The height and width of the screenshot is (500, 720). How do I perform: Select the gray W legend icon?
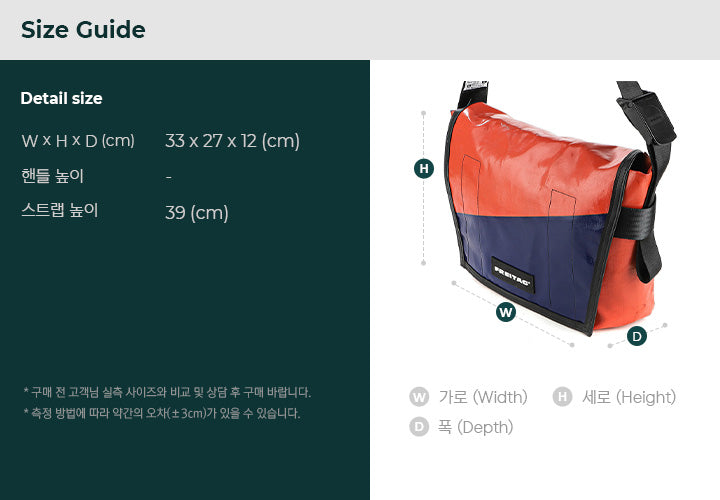419,397
